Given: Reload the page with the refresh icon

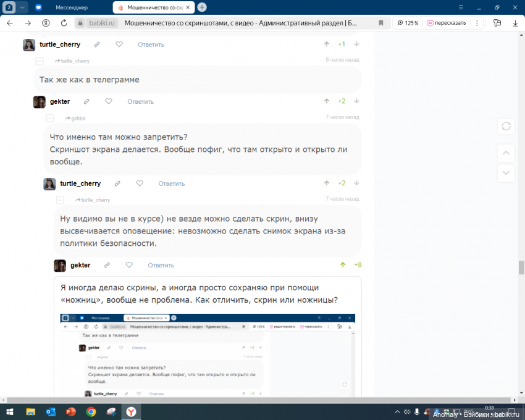Looking at the screenshot, I should [64, 23].
